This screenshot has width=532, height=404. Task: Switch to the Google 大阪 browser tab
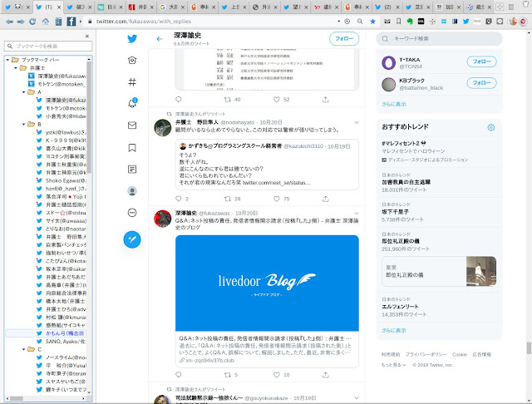172,7
